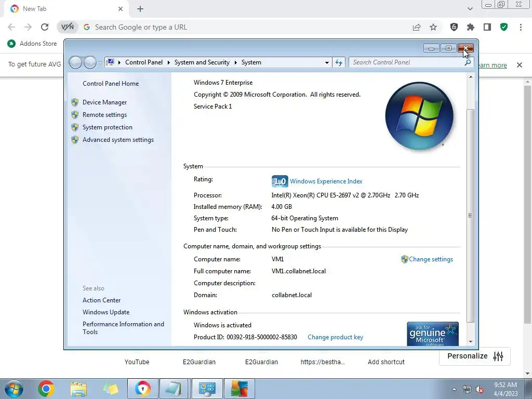Open recent pages dropdown next to nav arrows

100,63
